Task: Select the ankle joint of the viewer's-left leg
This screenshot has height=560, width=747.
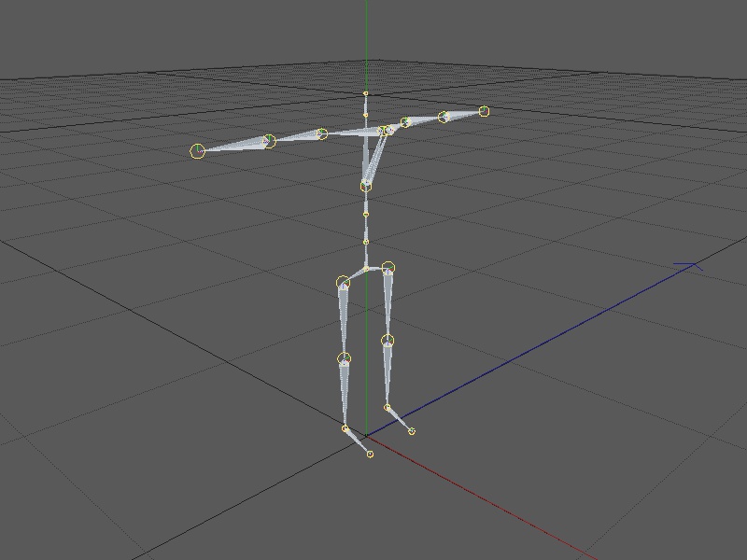Action: [x=345, y=428]
